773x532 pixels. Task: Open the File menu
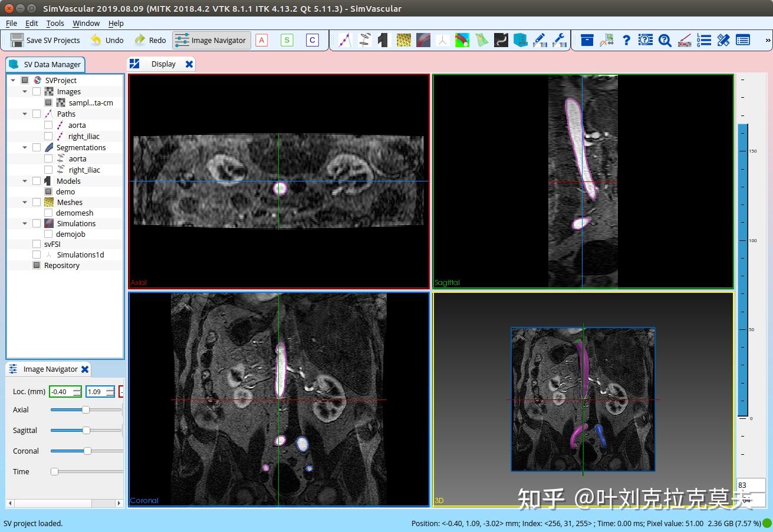click(11, 23)
